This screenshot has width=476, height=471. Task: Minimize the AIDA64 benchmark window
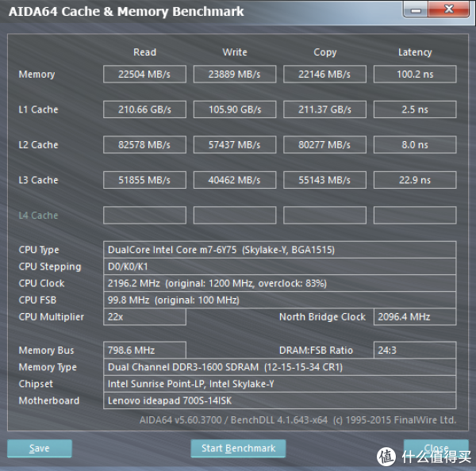click(416, 10)
